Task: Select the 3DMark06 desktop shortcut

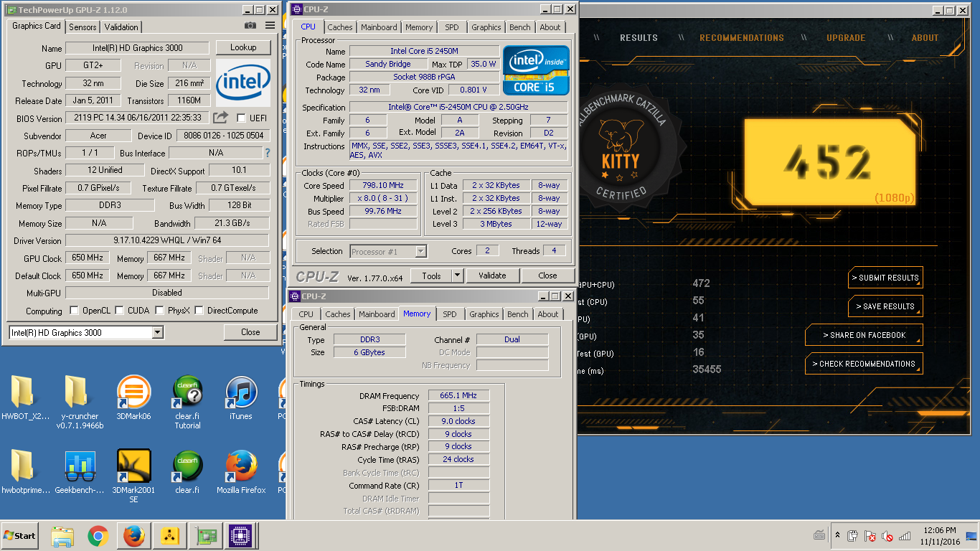Action: click(133, 399)
